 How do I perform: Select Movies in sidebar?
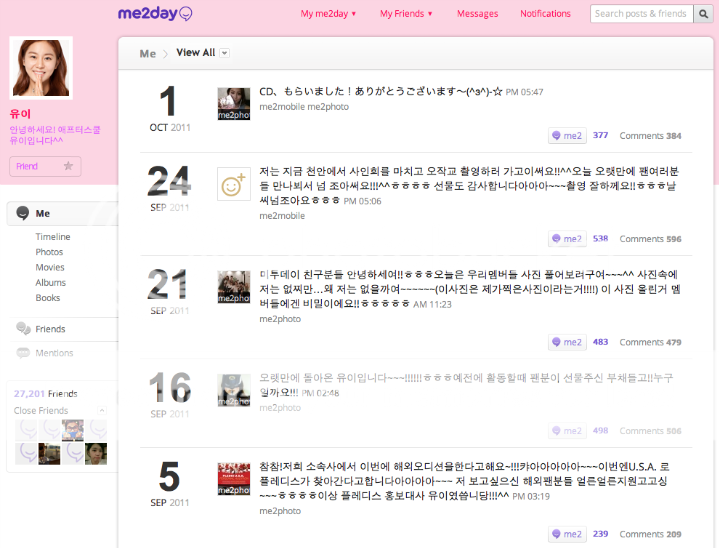tap(50, 267)
